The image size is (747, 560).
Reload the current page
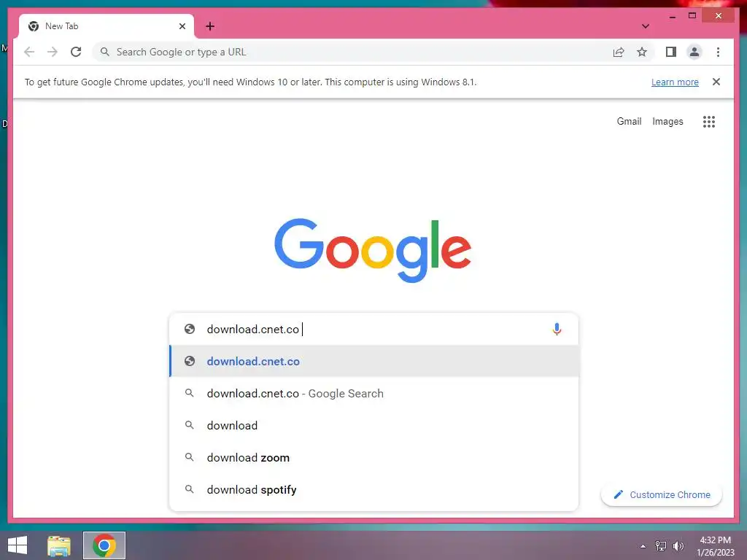(x=76, y=52)
